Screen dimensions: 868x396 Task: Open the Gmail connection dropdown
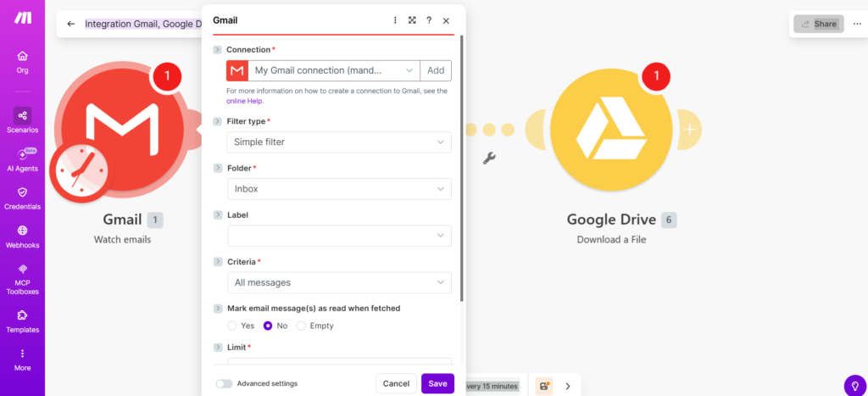pos(334,70)
